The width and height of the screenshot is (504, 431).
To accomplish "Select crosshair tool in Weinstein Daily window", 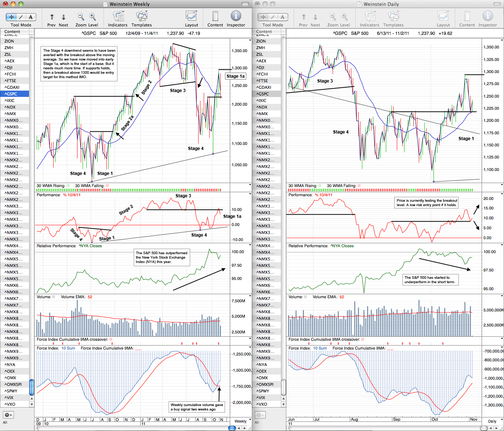I will [x=263, y=17].
